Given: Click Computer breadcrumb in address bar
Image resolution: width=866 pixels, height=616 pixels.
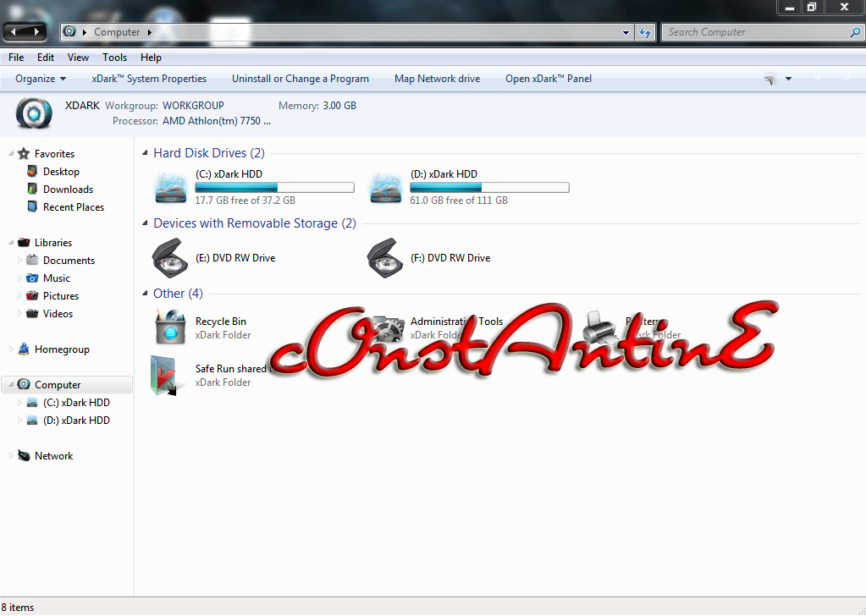Looking at the screenshot, I should (117, 32).
